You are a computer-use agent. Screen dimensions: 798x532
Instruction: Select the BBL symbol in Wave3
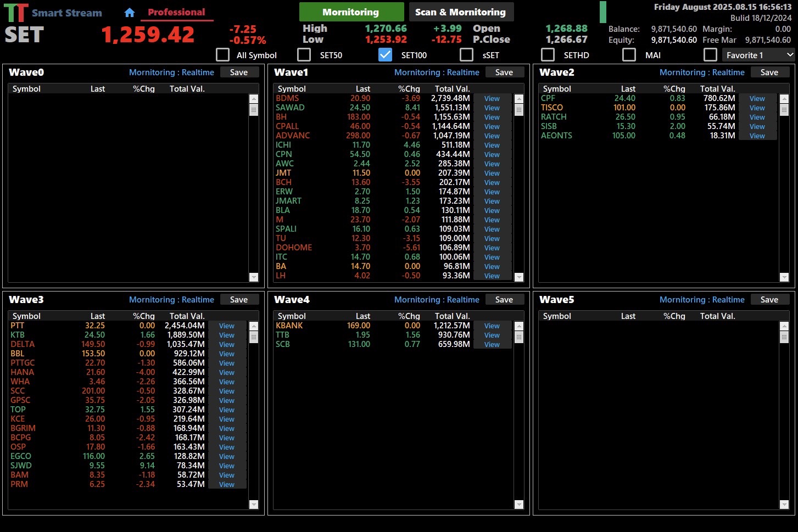tap(18, 354)
